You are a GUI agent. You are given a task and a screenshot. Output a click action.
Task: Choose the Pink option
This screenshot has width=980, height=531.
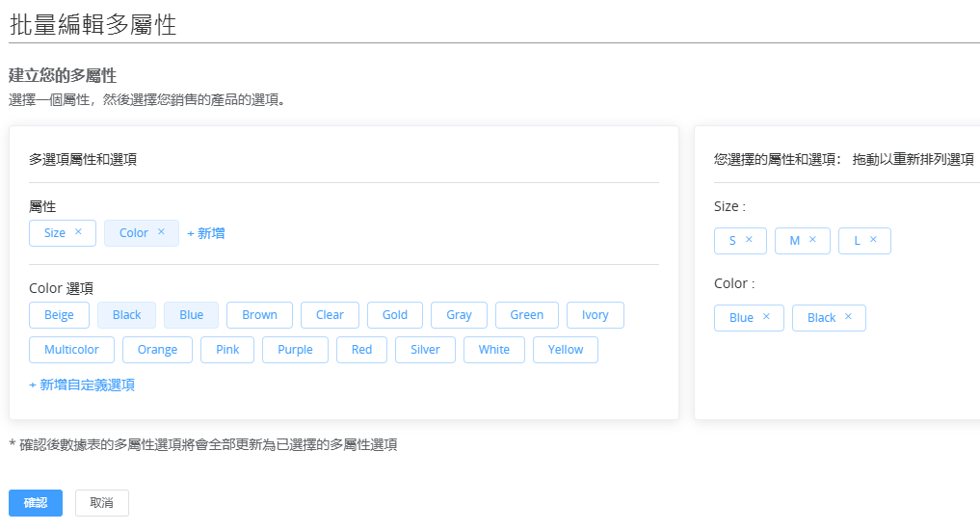coord(227,350)
